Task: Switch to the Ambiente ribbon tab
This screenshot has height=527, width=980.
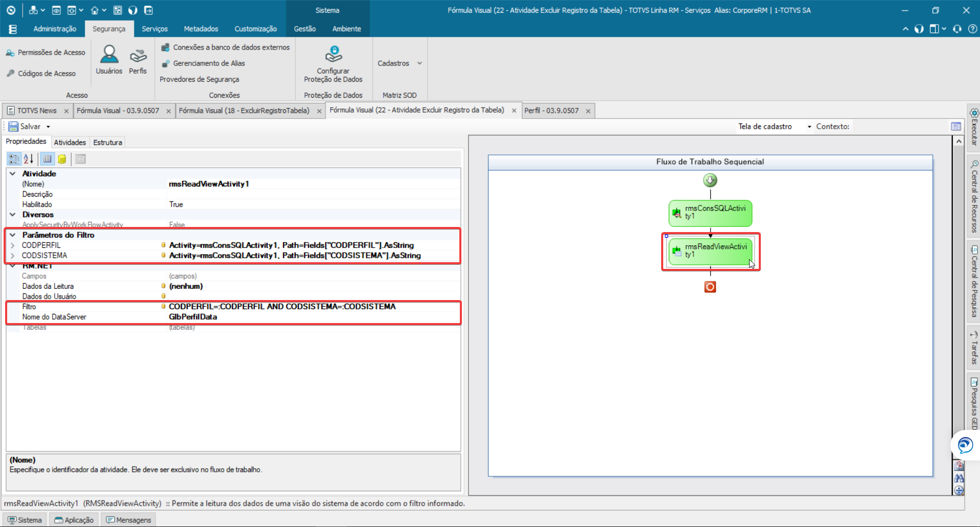Action: click(x=346, y=29)
